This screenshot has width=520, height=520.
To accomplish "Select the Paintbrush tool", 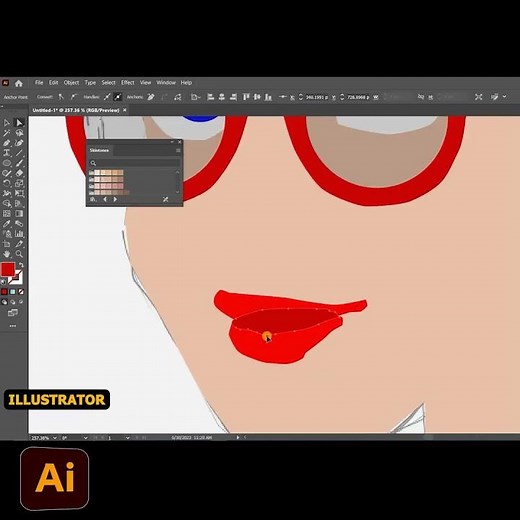I will (x=19, y=163).
